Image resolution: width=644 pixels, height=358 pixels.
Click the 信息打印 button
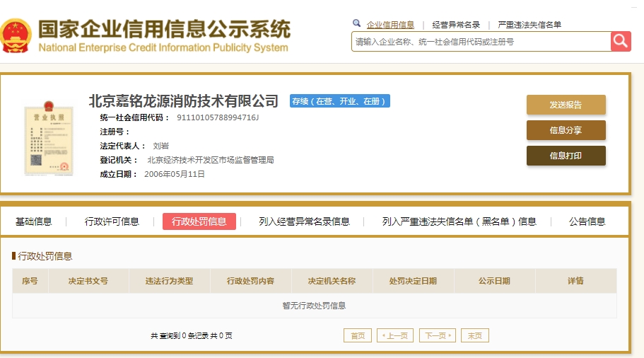tap(566, 156)
